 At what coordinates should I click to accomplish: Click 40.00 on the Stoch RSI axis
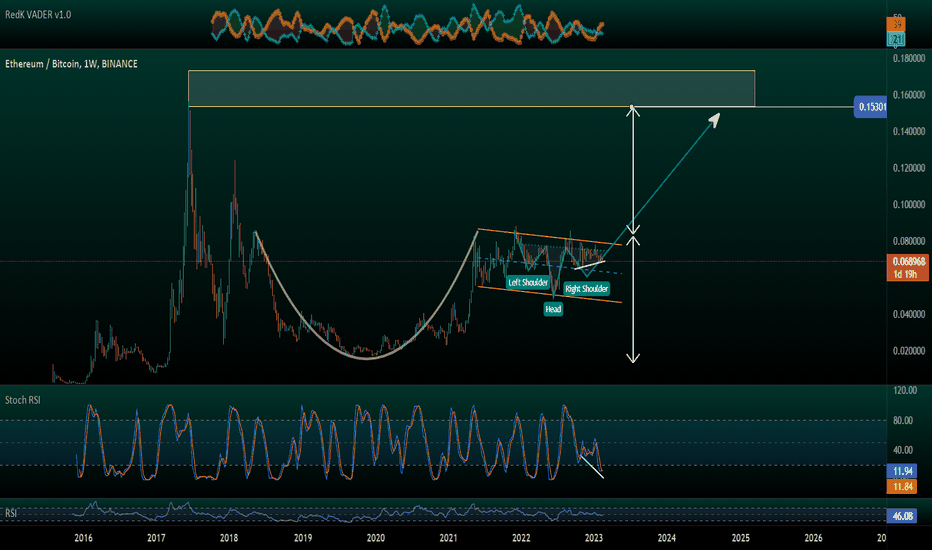click(903, 450)
